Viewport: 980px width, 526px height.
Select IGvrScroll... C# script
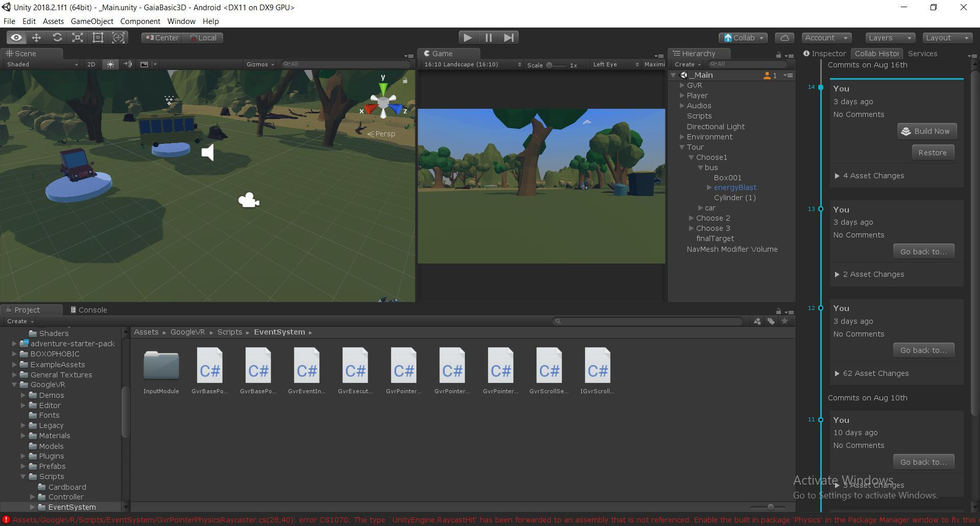coord(597,371)
